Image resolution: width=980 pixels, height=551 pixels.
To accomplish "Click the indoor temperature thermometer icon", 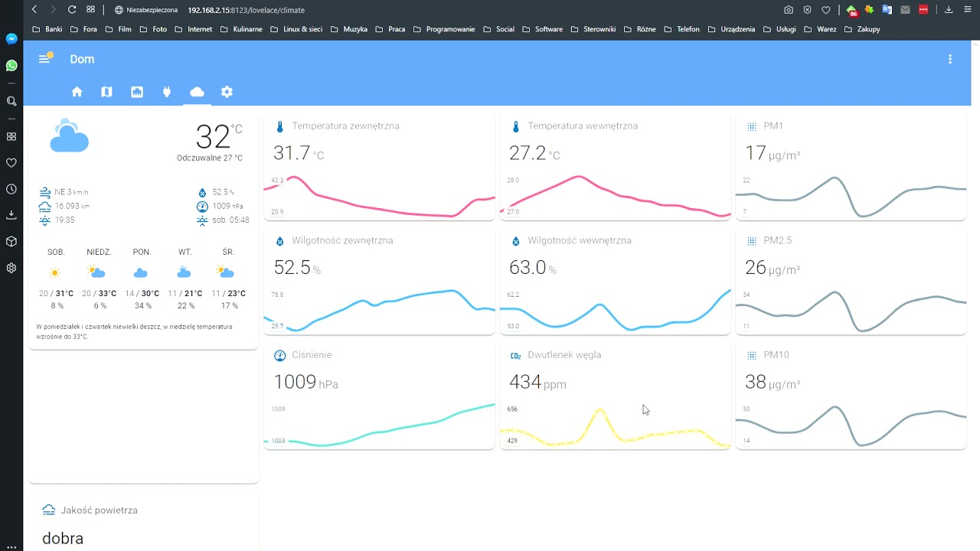I will click(x=515, y=126).
